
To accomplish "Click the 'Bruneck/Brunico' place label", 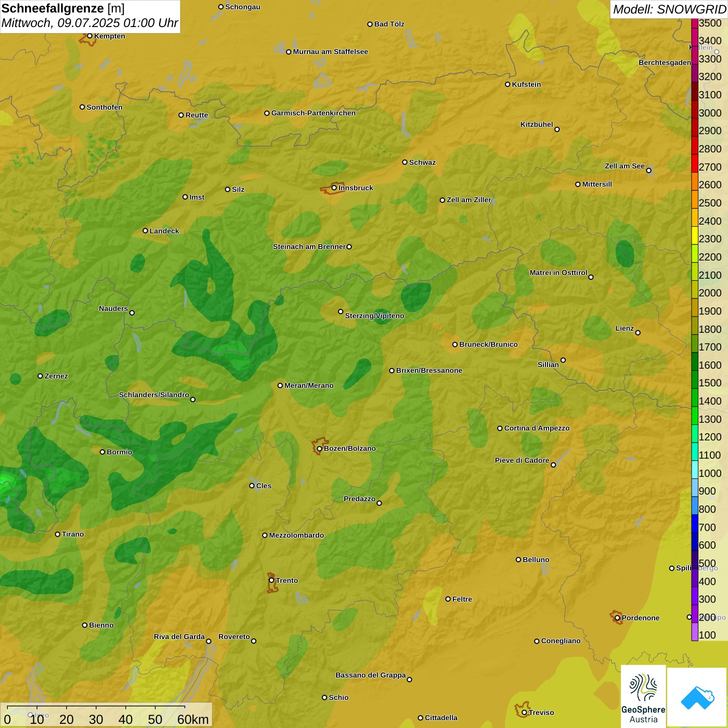I will point(488,344).
